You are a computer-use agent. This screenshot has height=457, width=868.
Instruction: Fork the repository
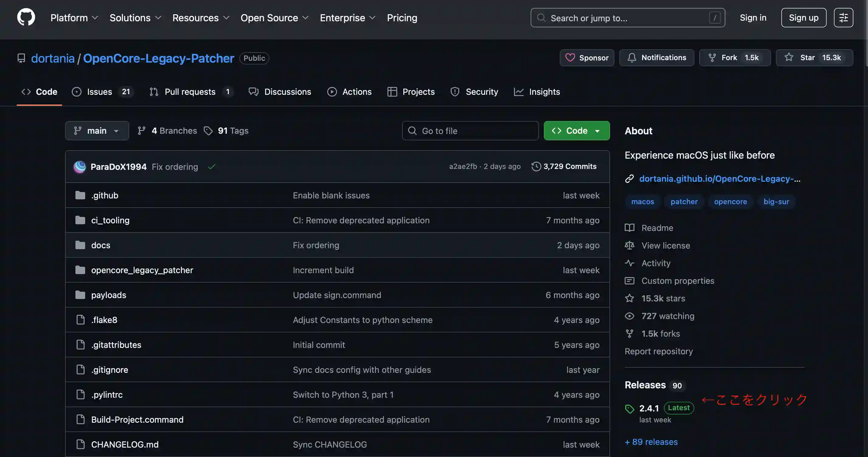735,58
